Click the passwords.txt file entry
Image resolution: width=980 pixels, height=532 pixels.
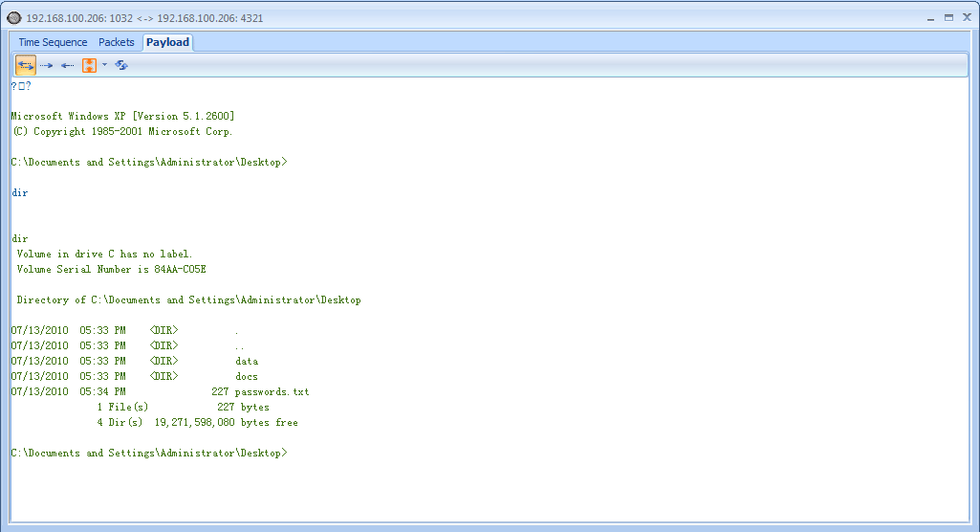point(272,392)
